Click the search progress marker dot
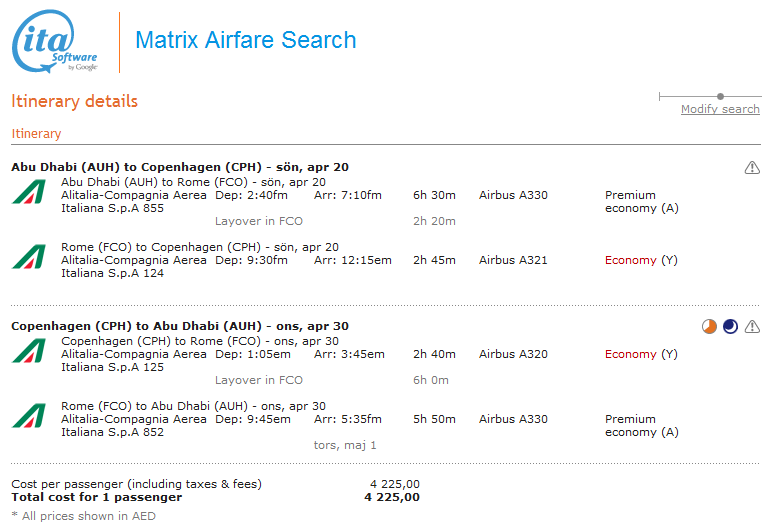This screenshot has width=762, height=522. point(720,96)
